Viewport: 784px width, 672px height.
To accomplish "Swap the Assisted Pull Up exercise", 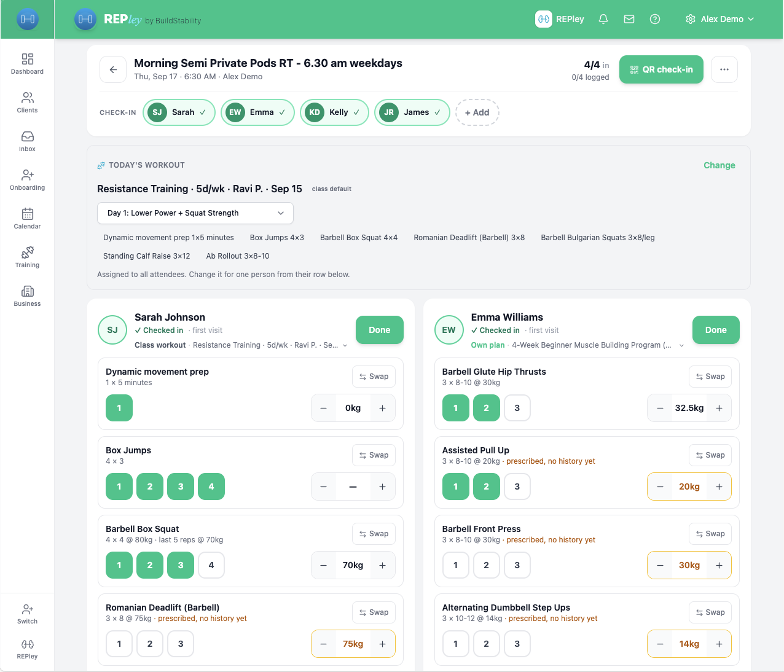I will tap(710, 455).
